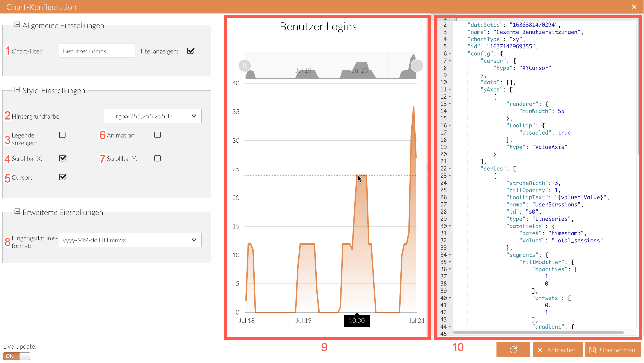Uncheck the Scrollbar X checkbox
The image size is (644, 363).
pos(62,158)
